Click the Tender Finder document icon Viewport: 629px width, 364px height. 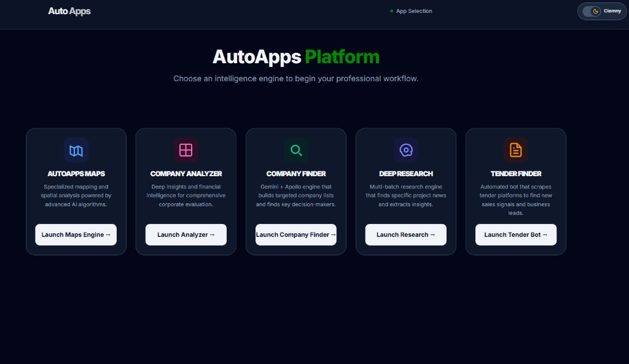[516, 150]
